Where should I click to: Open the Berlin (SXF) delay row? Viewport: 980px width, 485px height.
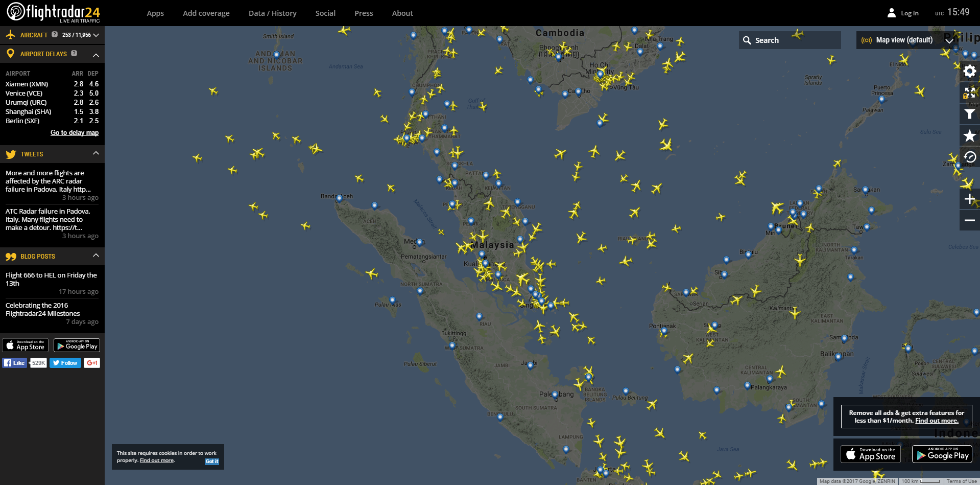[52, 121]
